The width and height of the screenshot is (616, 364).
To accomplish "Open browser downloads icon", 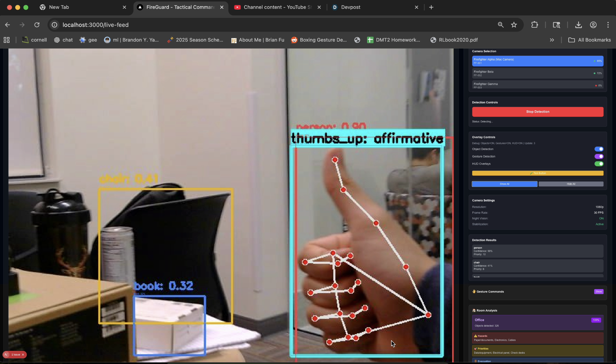I will (578, 25).
